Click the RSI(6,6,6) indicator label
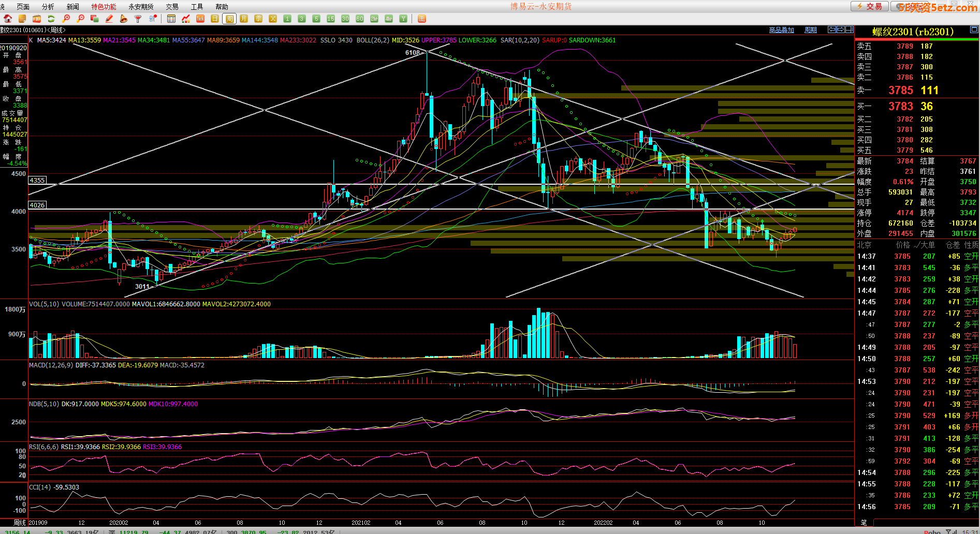 coord(44,447)
